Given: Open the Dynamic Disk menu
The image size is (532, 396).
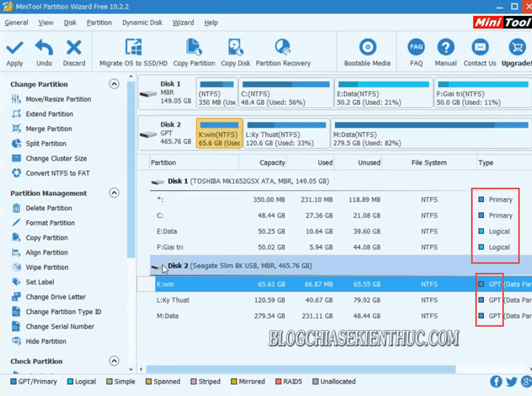Looking at the screenshot, I should click(142, 23).
